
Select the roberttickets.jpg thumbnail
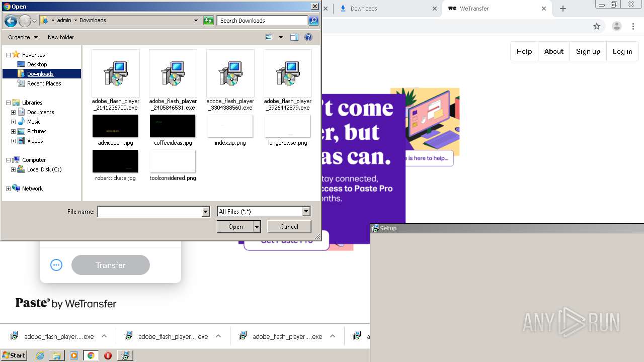point(115,161)
